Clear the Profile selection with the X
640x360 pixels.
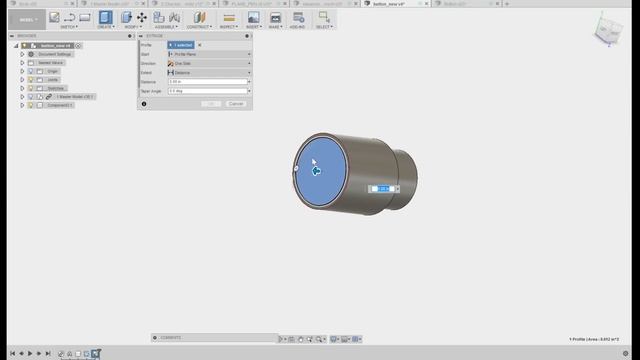click(x=200, y=45)
